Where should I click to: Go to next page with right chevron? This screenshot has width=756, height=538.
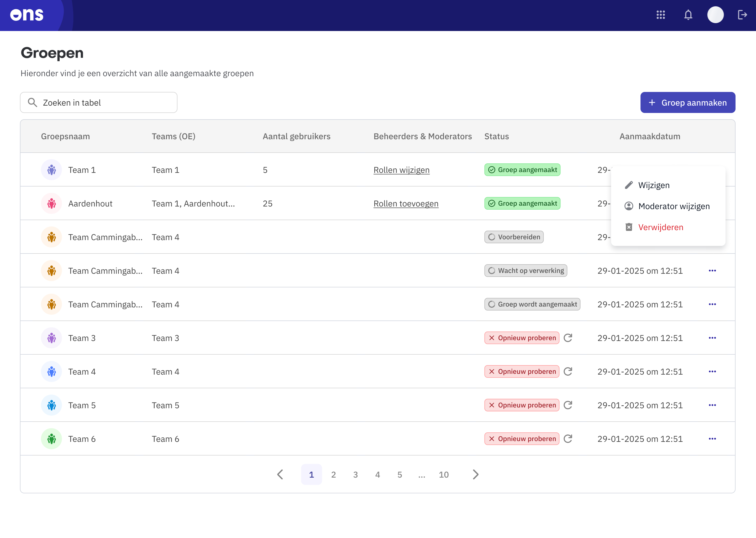pos(475,474)
